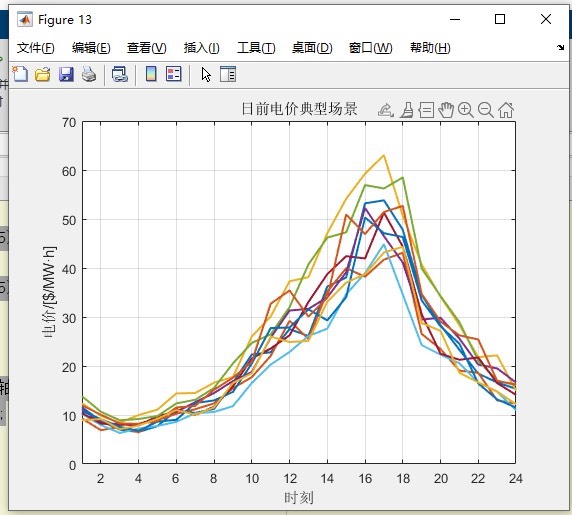The image size is (572, 515).
Task: Click the x-axis tick label 12
Action: 290,478
